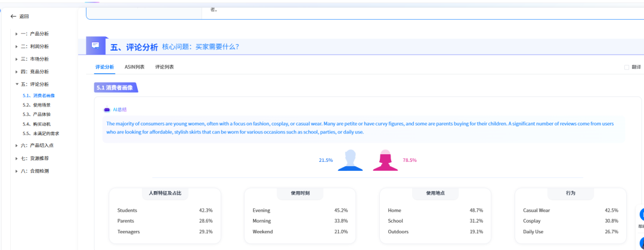Expand the 三：市场分析 tree node

click(17, 59)
